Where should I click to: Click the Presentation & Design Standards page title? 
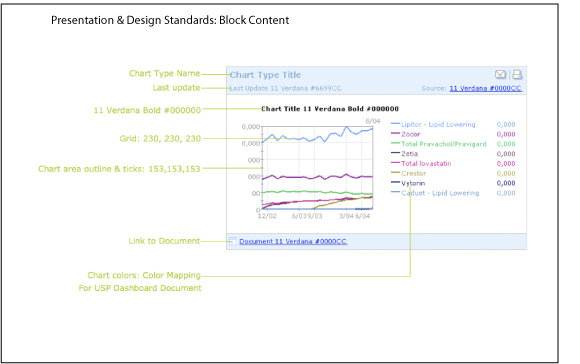click(170, 20)
